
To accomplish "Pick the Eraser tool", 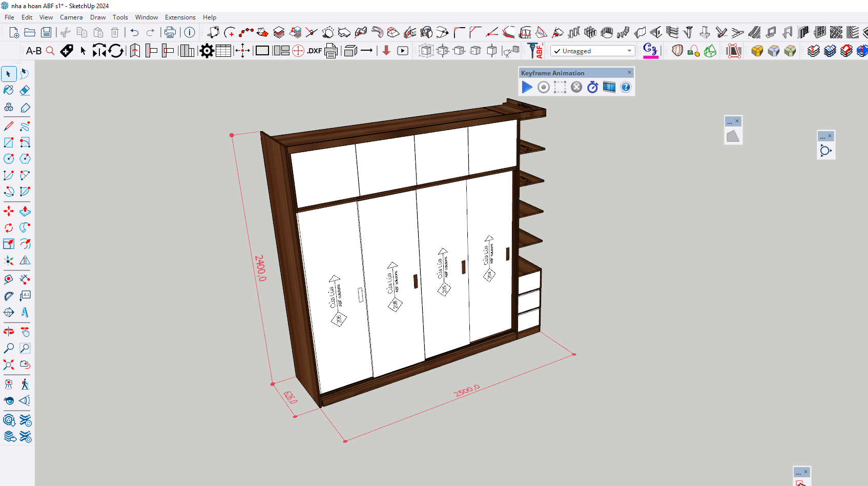I will pyautogui.click(x=25, y=90).
